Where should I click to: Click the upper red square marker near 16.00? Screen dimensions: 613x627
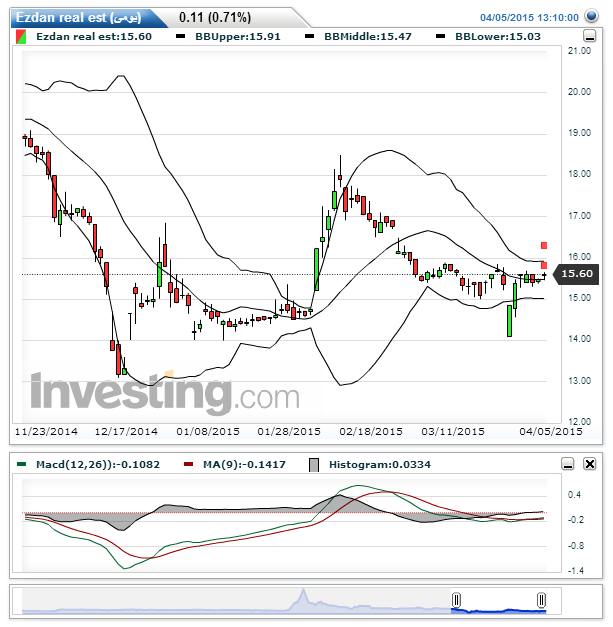click(x=544, y=245)
